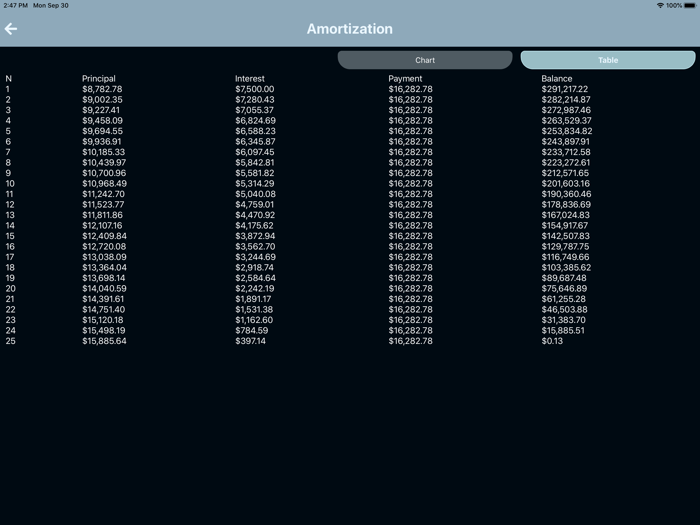Select principal value $14,751.40
The width and height of the screenshot is (700, 525).
104,309
